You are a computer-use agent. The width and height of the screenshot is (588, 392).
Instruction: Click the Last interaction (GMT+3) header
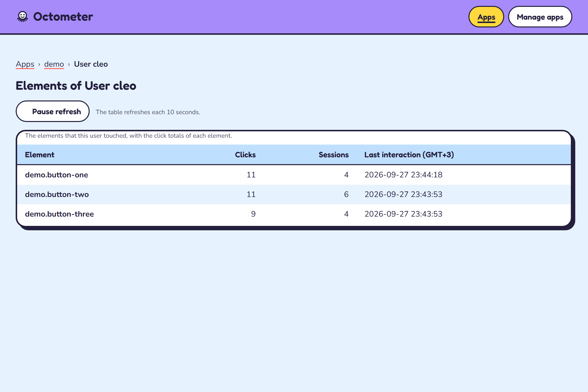tap(409, 155)
